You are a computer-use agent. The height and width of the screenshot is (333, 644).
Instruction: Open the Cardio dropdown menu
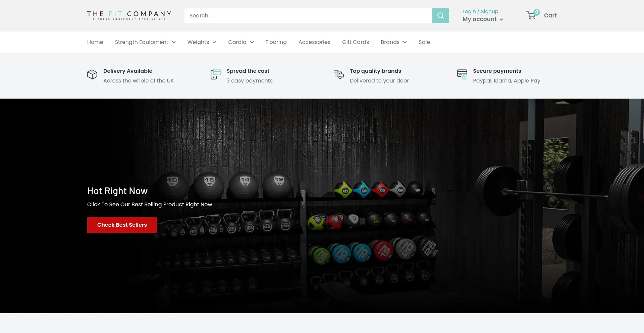click(x=241, y=42)
